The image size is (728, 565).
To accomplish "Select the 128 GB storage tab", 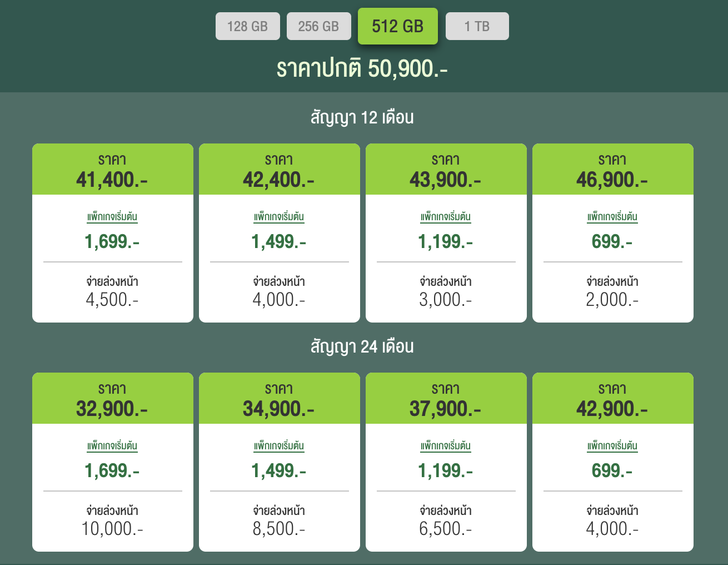I will coord(247,26).
